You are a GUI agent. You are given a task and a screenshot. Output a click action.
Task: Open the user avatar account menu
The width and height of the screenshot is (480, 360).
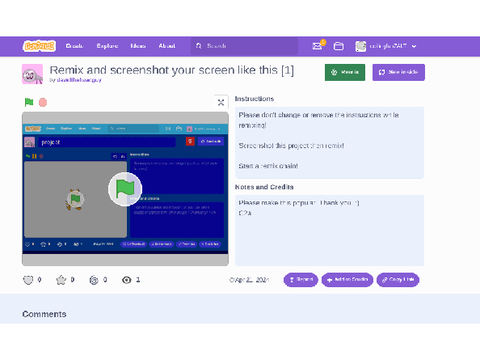point(361,46)
